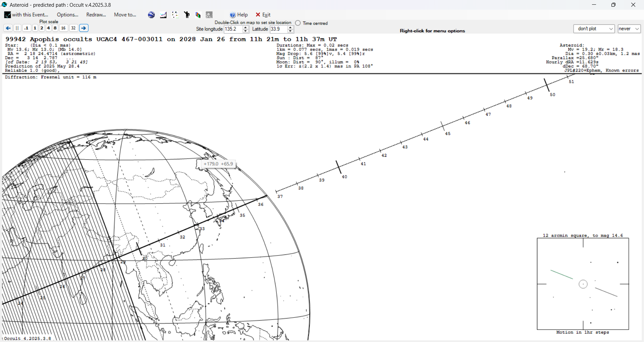The height and width of the screenshot is (342, 644).
Task: Set plot scale to 1
Action: click(35, 28)
